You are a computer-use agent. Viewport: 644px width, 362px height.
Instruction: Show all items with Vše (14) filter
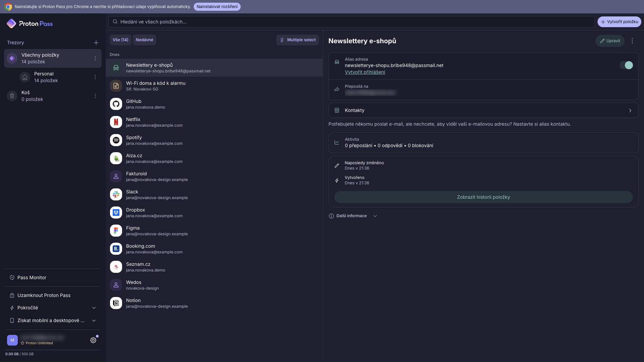[120, 40]
